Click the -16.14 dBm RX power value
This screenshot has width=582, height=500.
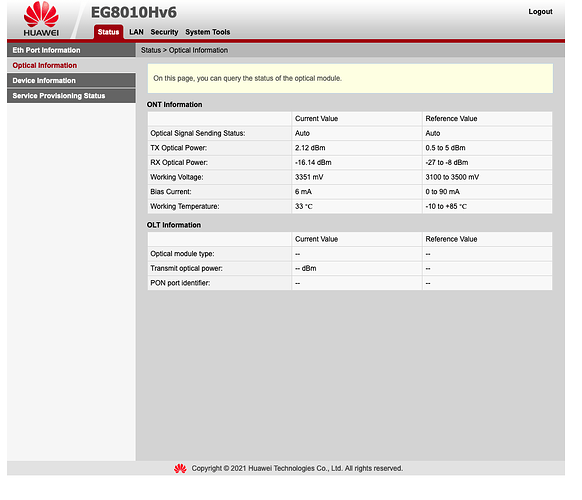click(313, 163)
